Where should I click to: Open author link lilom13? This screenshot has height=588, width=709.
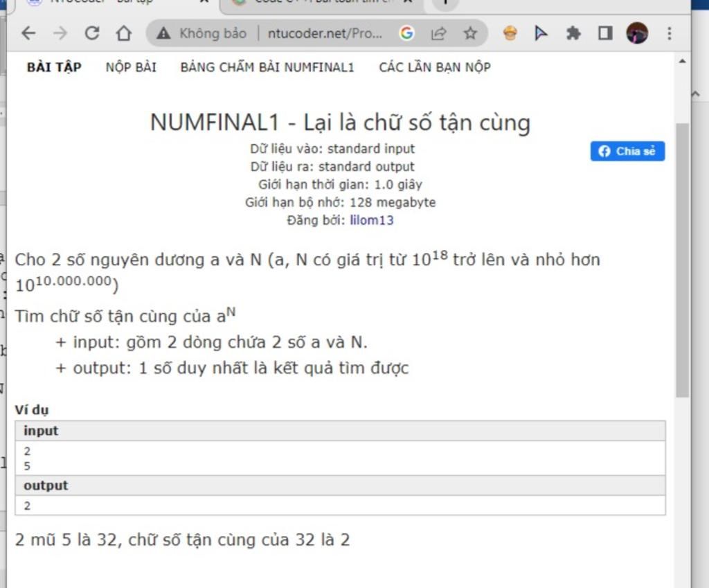(372, 220)
